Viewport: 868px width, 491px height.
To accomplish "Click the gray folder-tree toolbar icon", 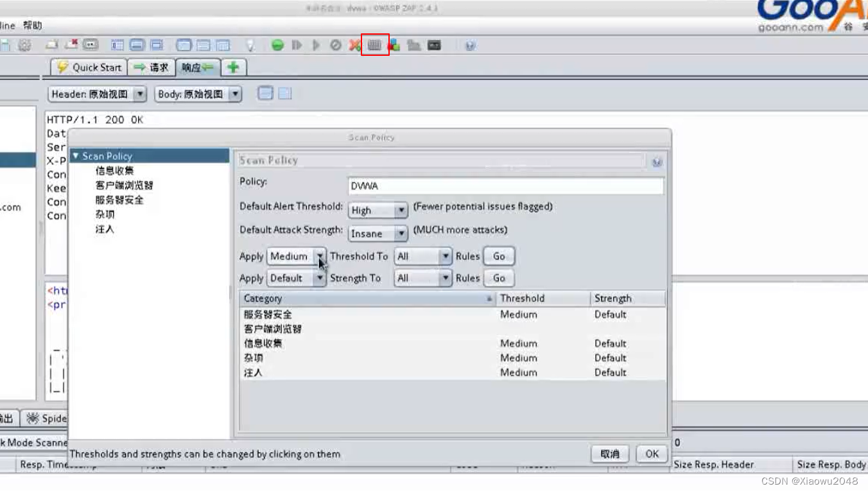I will click(414, 46).
